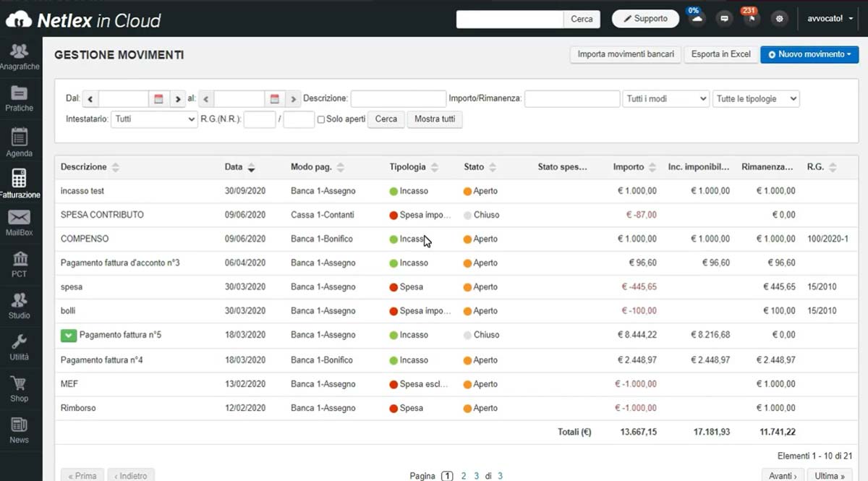Viewport: 868px width, 481px height.
Task: Go to page 3 in pagination
Action: 476,476
